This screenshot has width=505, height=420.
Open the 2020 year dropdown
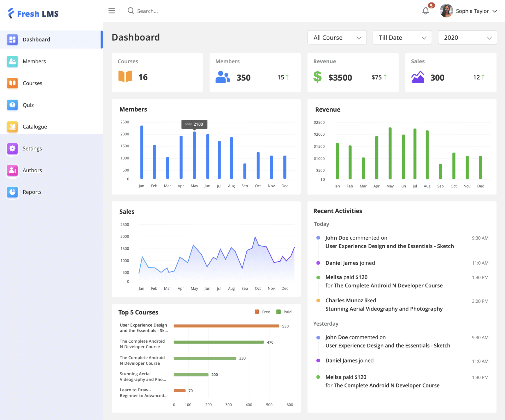(x=467, y=37)
